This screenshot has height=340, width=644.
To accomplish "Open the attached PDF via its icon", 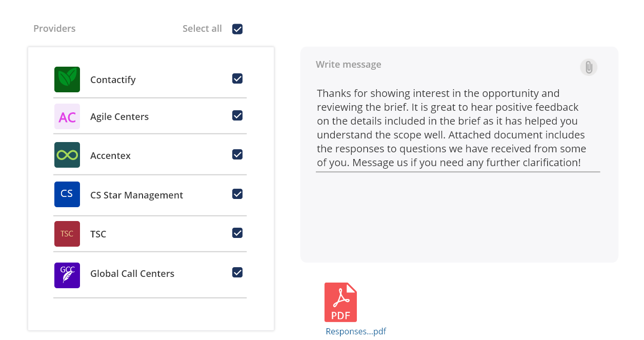I will [340, 302].
